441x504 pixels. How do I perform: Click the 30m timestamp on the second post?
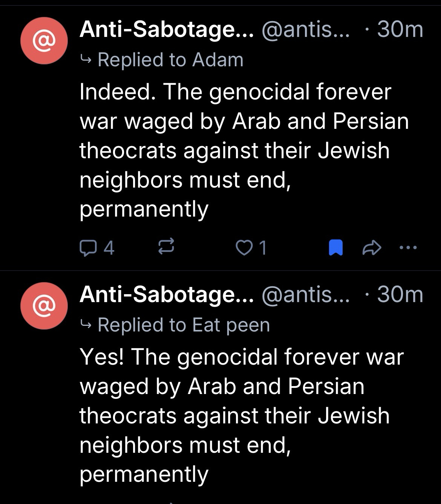tap(400, 294)
